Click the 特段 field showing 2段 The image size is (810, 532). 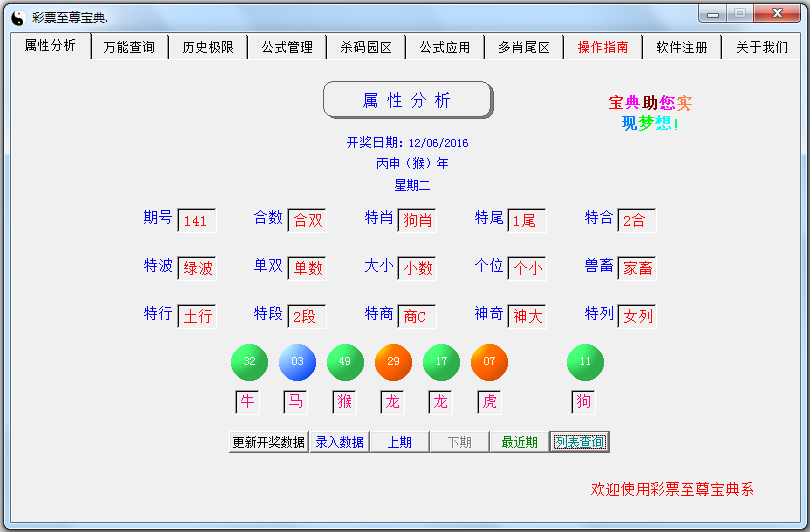point(307,316)
